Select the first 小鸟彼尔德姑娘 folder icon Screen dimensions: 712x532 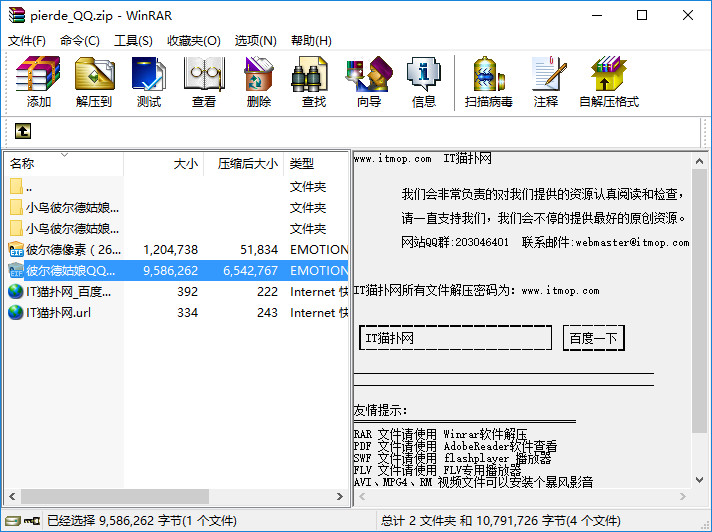click(x=16, y=207)
